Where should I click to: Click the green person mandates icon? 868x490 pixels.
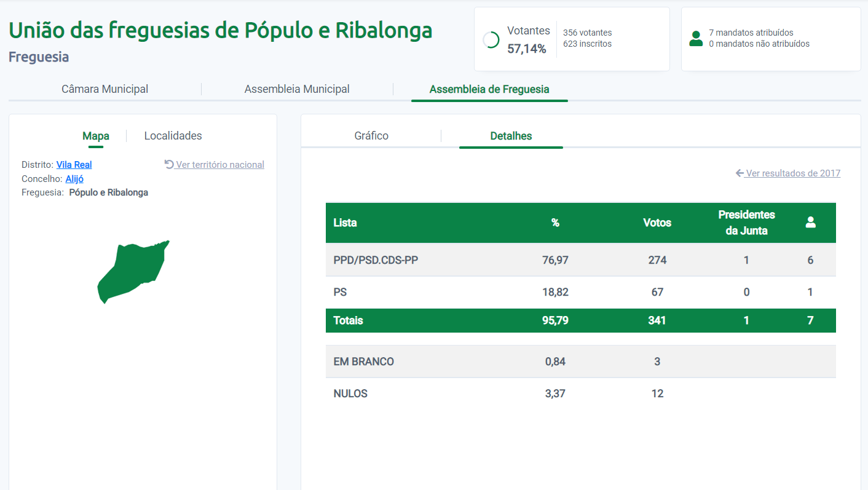point(696,39)
